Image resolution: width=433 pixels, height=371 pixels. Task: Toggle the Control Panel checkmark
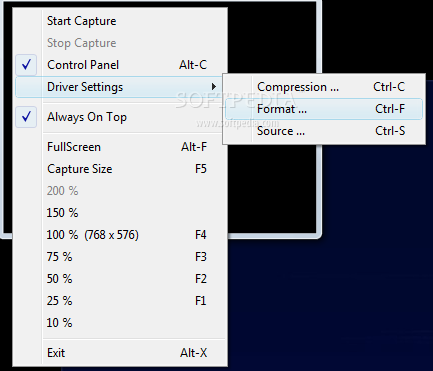pyautogui.click(x=26, y=65)
